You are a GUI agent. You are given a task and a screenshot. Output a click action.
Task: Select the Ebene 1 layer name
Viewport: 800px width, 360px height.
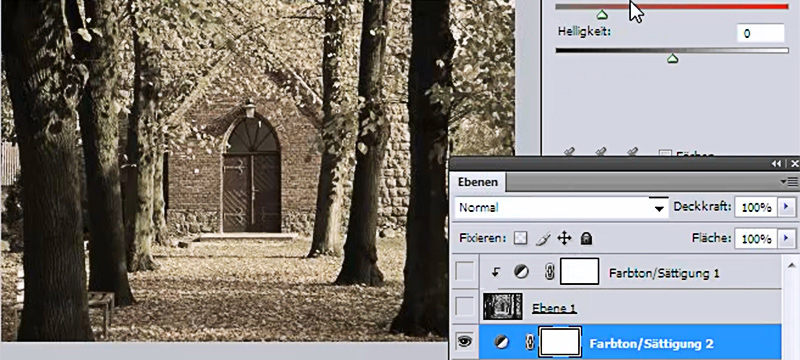coord(554,308)
